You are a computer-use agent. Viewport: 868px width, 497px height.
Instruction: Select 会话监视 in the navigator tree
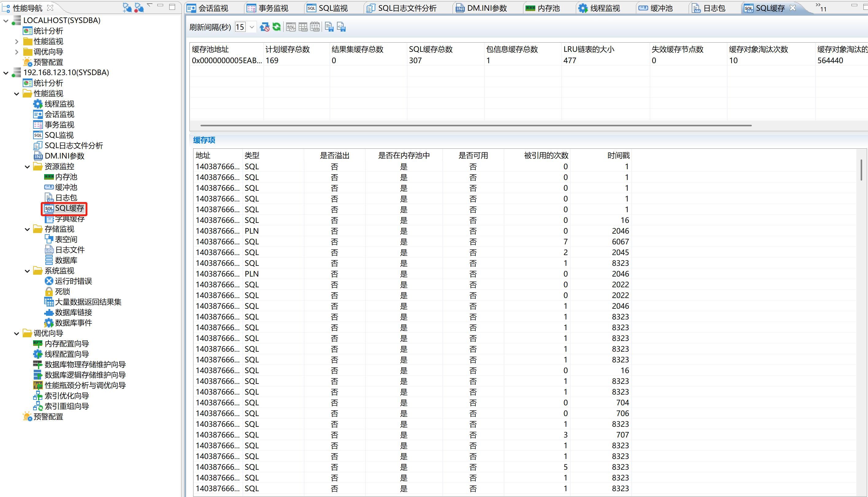54,114
